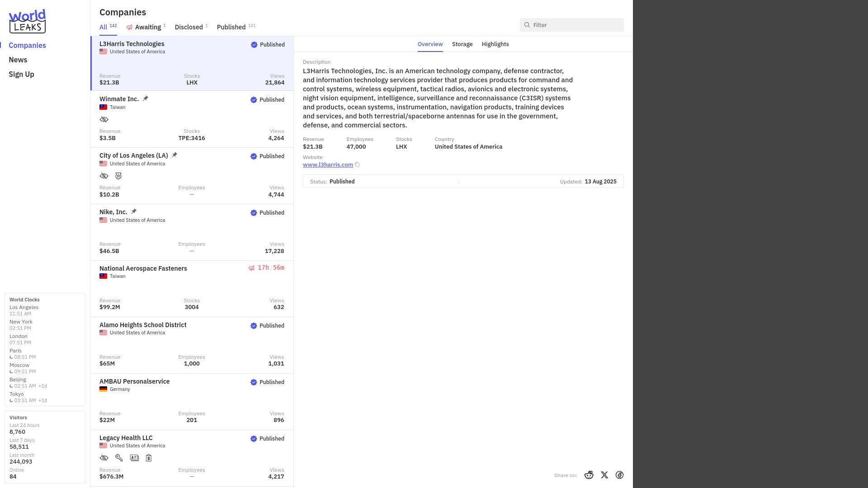Select National Aerospace Fasteners entry
868x488 pixels.
192,289
